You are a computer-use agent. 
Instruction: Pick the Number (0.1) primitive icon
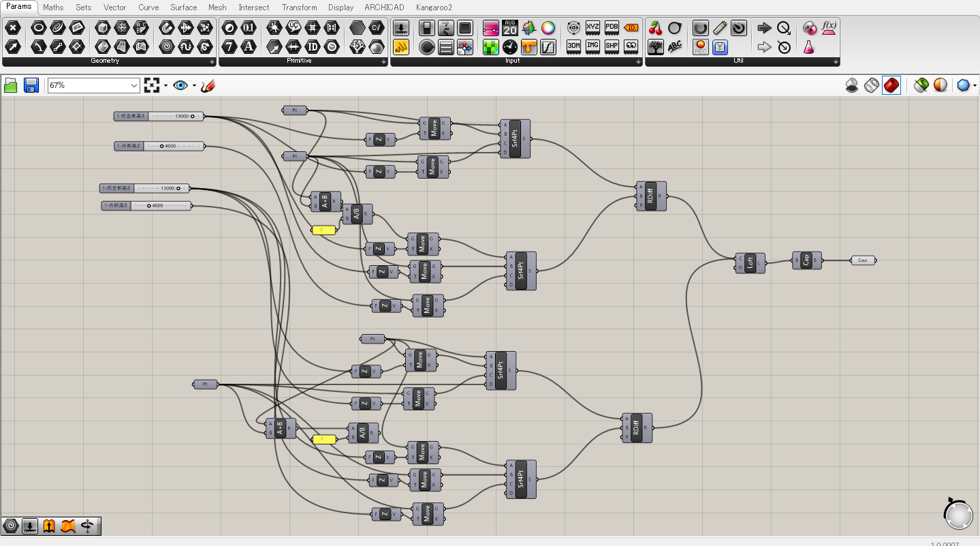pos(249,28)
